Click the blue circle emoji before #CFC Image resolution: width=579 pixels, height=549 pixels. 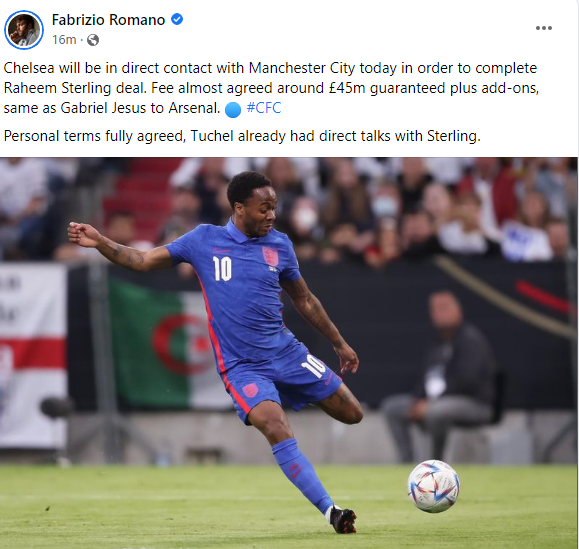pyautogui.click(x=233, y=110)
